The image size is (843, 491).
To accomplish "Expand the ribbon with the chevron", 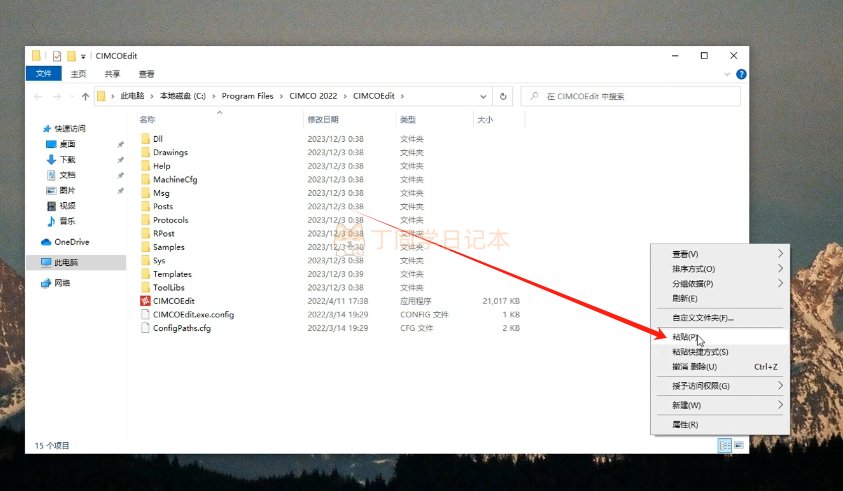I will (727, 74).
